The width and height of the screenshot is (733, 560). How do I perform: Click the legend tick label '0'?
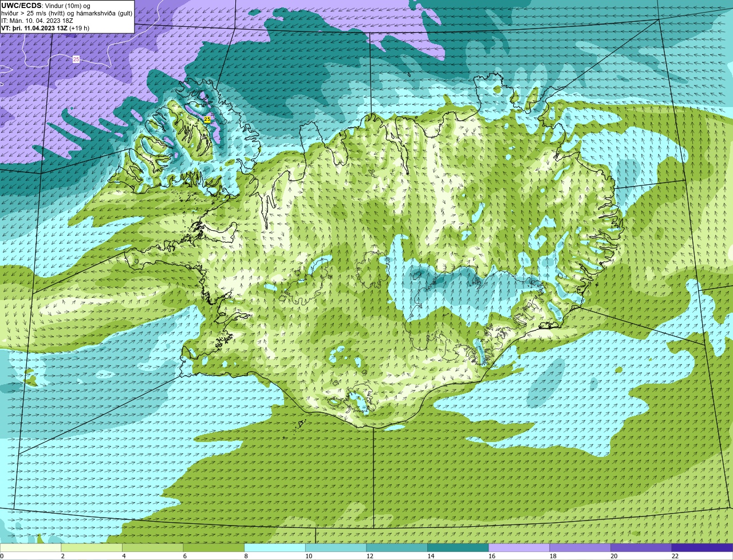pos(2,556)
